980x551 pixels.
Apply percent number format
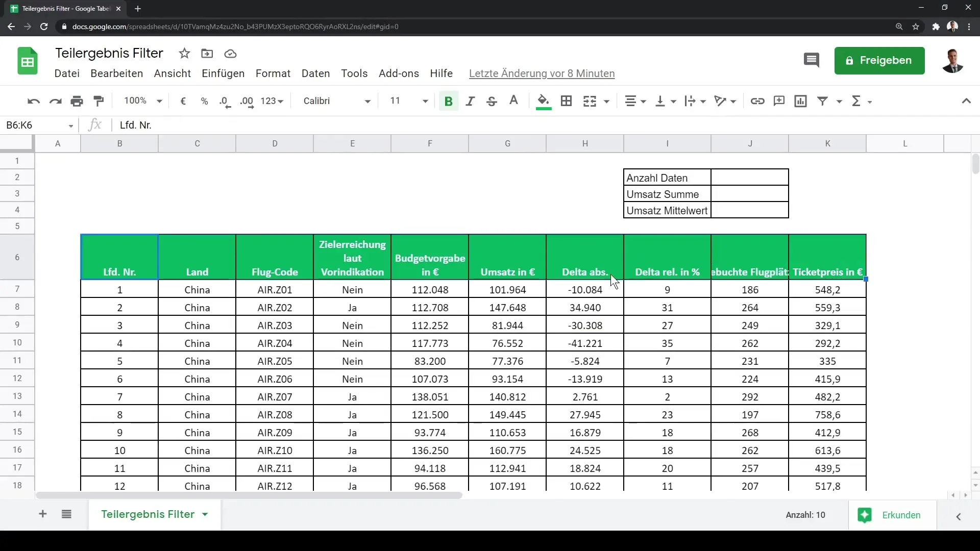205,101
